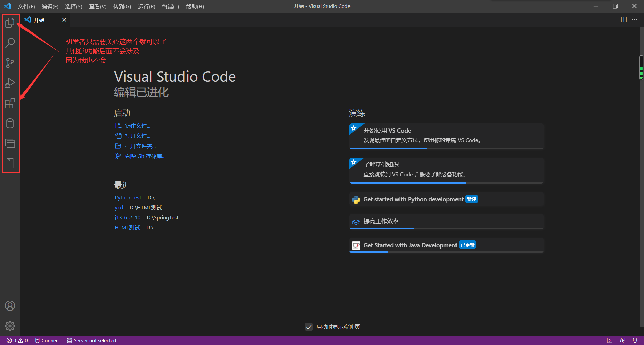Click the Java coffee cup icon
Image resolution: width=644 pixels, height=345 pixels.
click(356, 245)
